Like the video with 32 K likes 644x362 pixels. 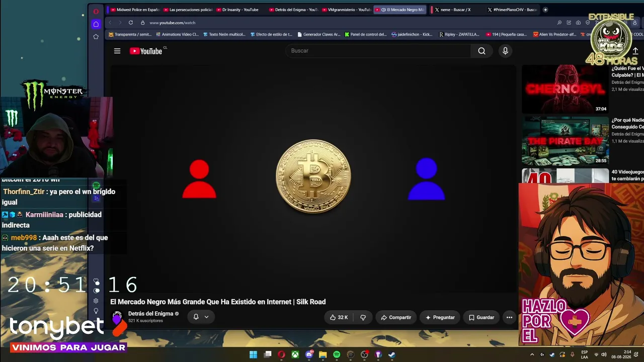point(339,317)
